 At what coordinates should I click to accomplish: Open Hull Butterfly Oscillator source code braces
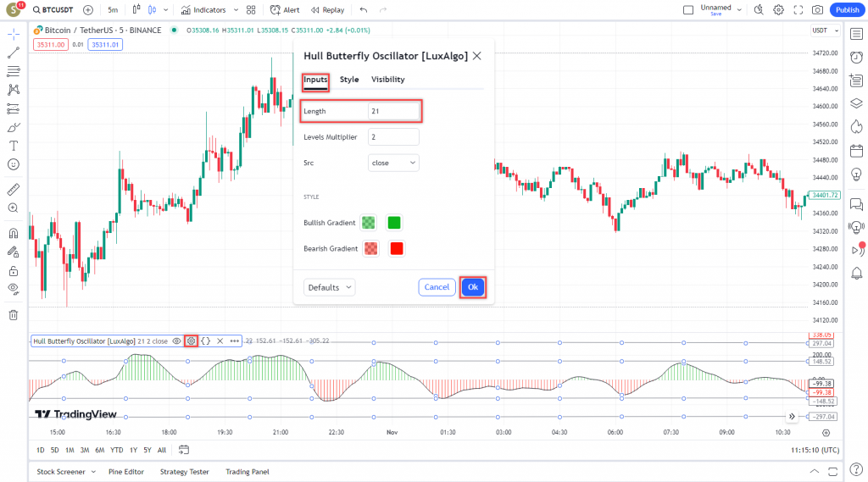(205, 341)
